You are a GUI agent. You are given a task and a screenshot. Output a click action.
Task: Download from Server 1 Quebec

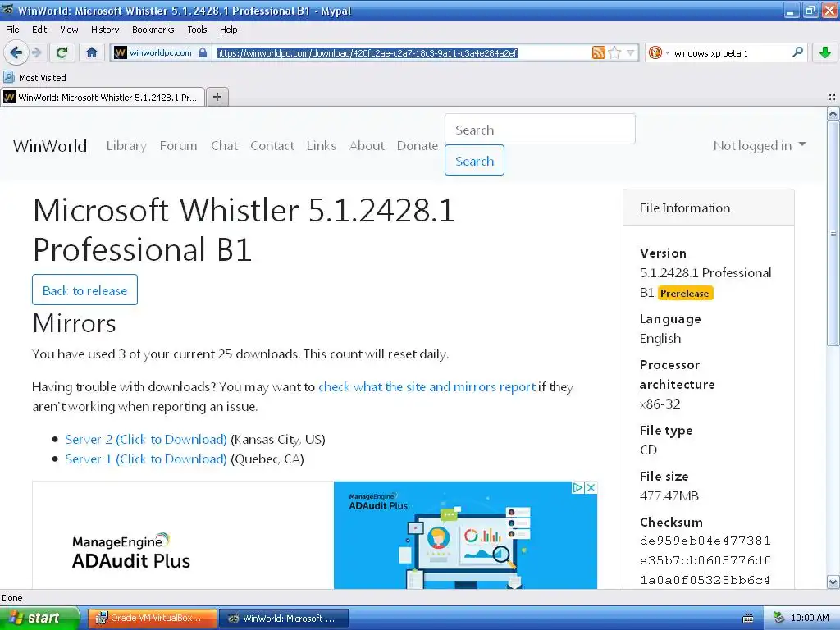[146, 459]
